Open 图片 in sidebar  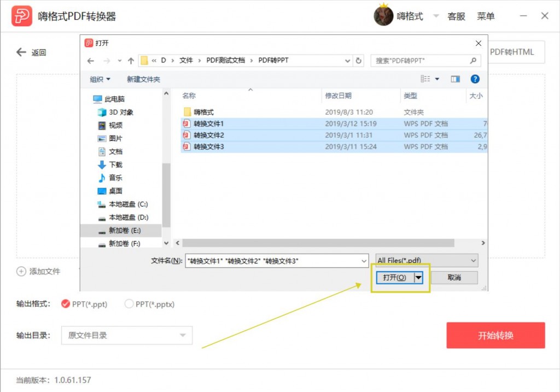[x=110, y=138]
